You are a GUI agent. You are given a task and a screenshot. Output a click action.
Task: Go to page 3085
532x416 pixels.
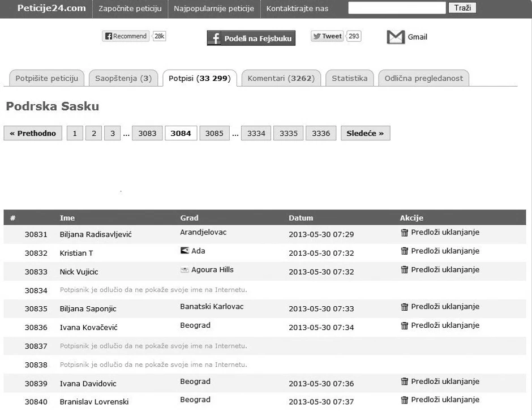pyautogui.click(x=214, y=133)
